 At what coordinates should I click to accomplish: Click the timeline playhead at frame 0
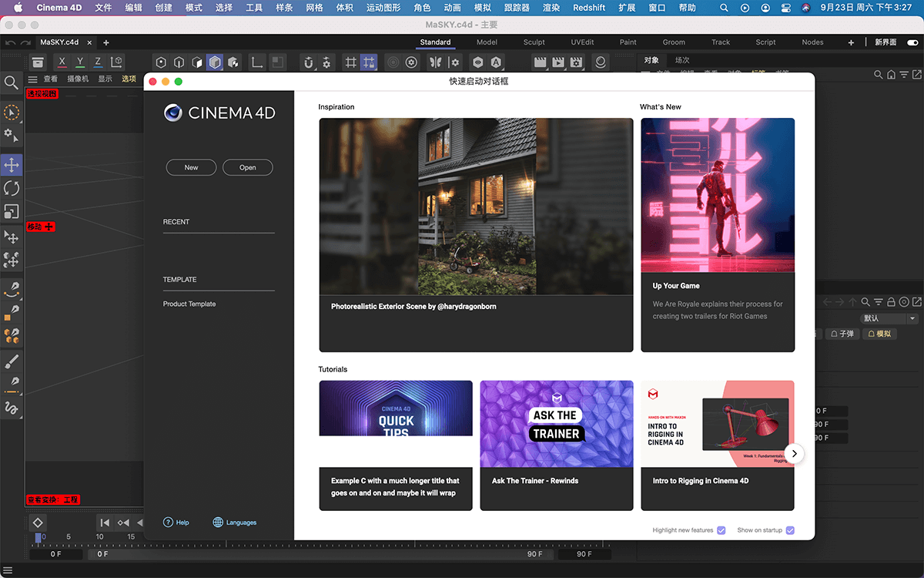39,536
